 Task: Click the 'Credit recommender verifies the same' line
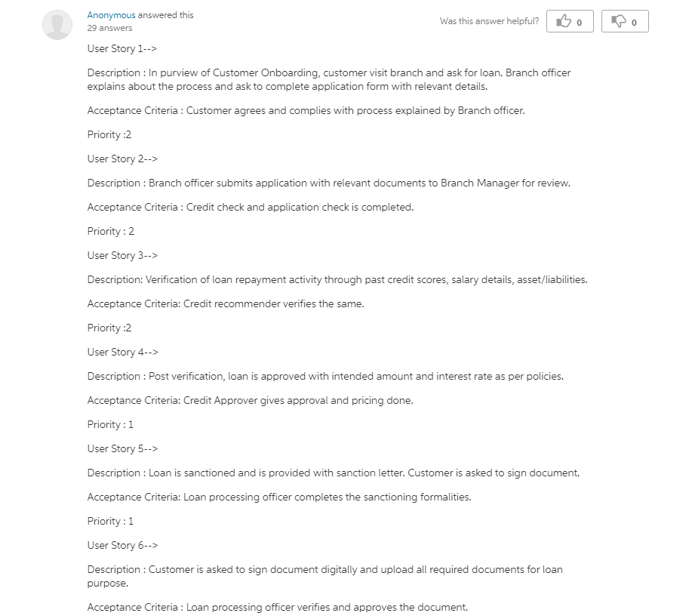click(x=226, y=304)
